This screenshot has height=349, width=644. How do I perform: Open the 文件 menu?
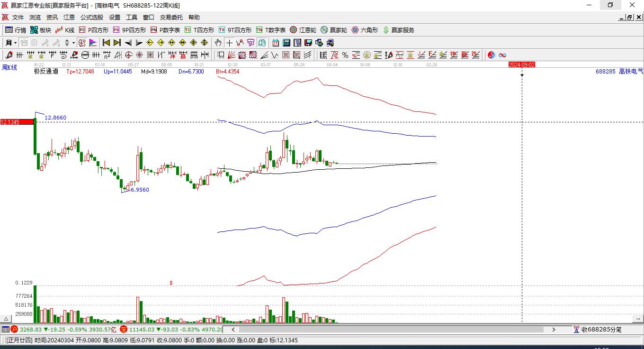[x=18, y=18]
